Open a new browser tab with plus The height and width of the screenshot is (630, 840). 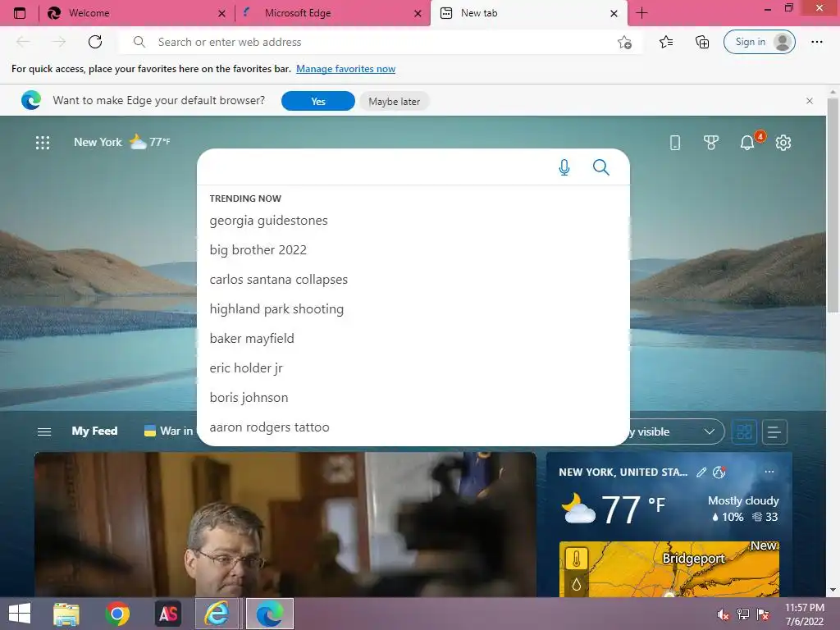[641, 13]
